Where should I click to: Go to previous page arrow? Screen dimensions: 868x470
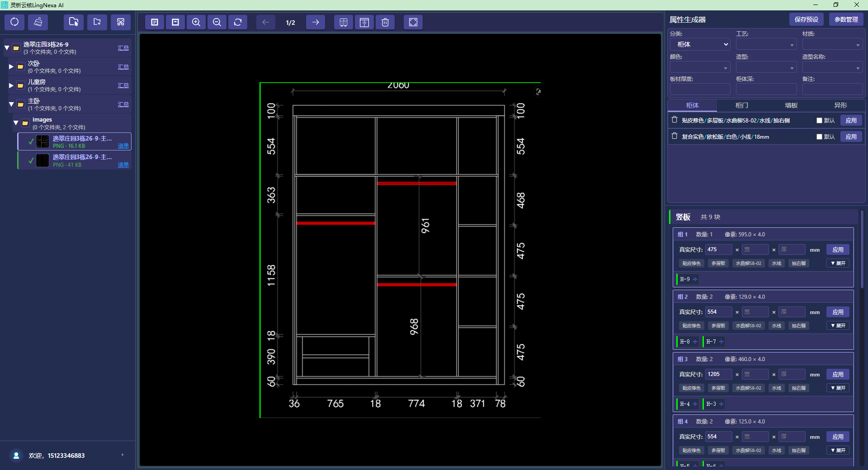[266, 22]
